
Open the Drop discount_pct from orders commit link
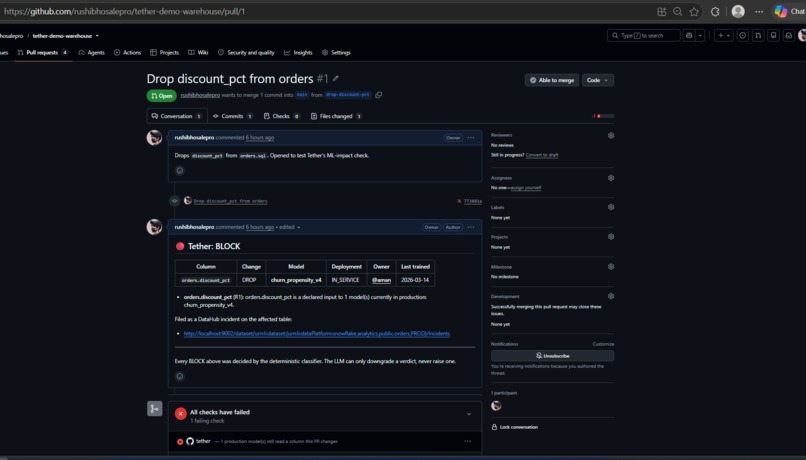[x=230, y=201]
